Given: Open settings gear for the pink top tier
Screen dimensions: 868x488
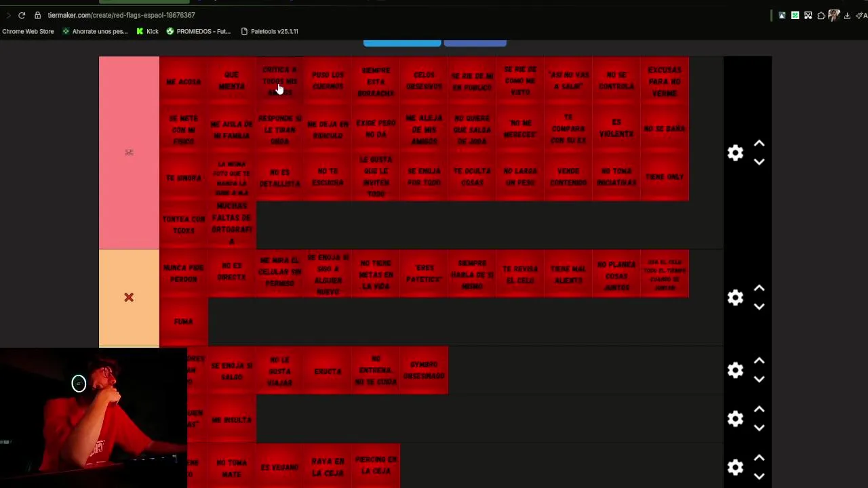Looking at the screenshot, I should tap(735, 152).
